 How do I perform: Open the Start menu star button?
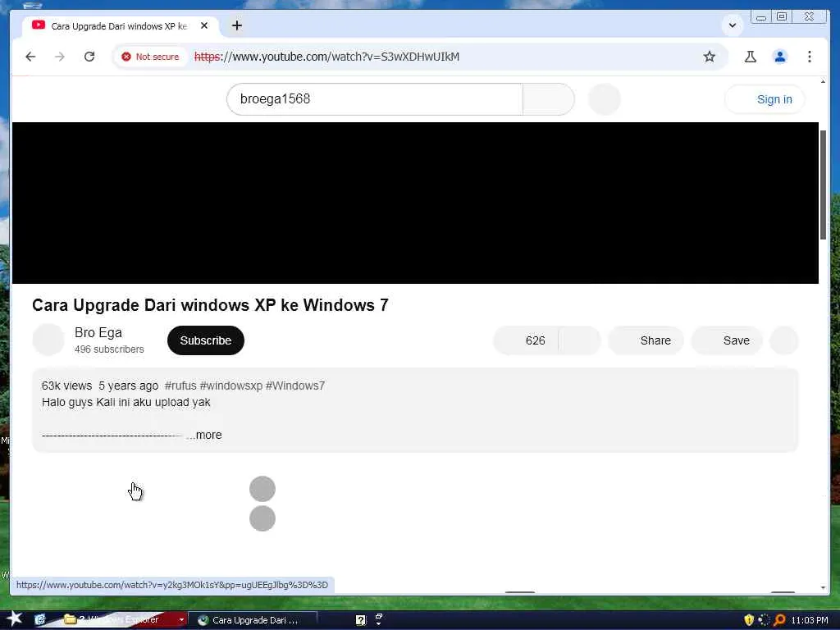point(14,619)
